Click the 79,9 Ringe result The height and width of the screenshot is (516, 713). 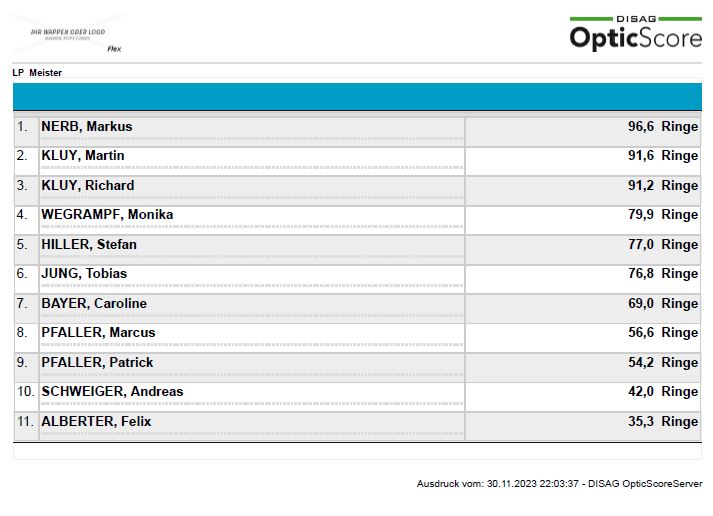pyautogui.click(x=662, y=215)
